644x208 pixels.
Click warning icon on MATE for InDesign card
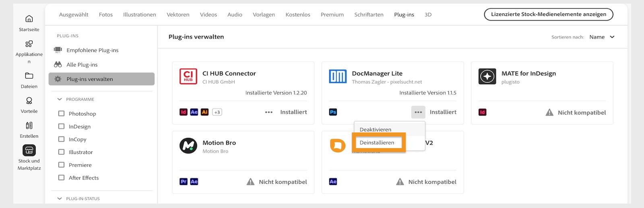coord(549,112)
